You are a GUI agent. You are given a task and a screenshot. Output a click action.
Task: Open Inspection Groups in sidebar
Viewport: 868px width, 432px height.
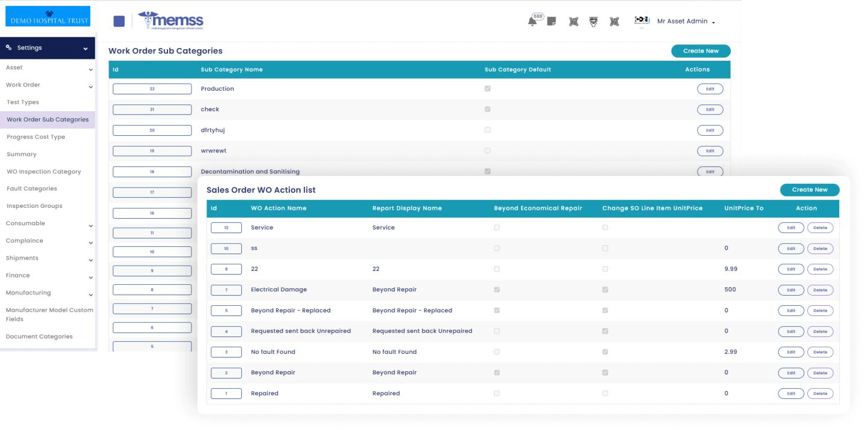pos(34,206)
